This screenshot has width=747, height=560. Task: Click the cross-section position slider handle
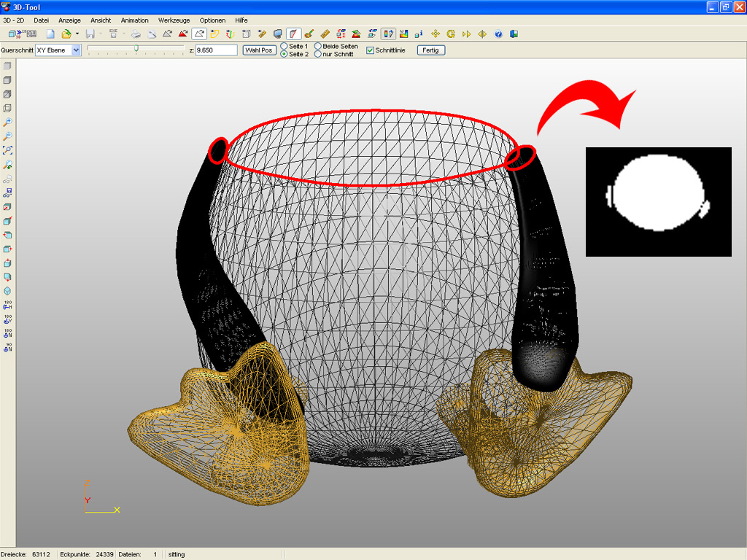(x=136, y=48)
